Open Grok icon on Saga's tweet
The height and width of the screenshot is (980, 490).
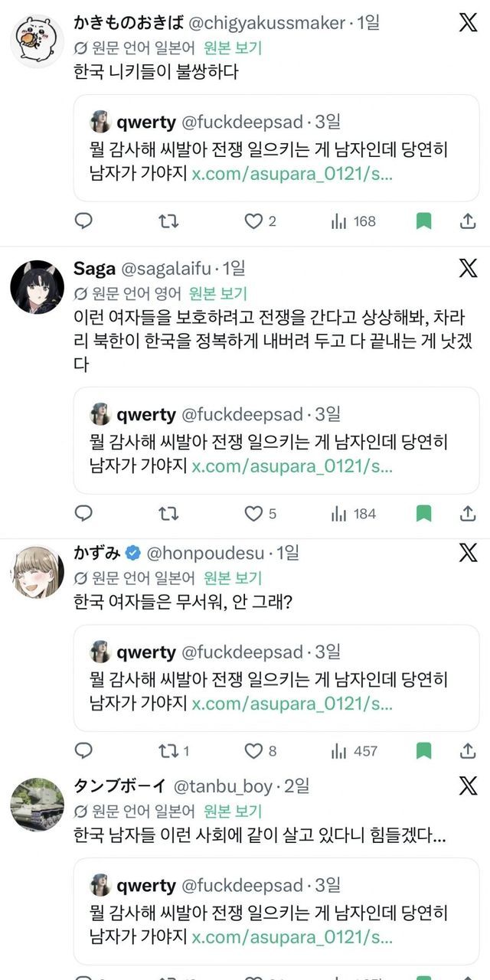pyautogui.click(x=467, y=269)
